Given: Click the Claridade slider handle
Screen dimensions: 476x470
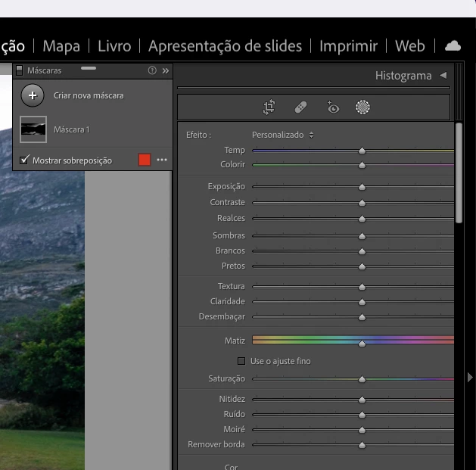Looking at the screenshot, I should tap(362, 302).
